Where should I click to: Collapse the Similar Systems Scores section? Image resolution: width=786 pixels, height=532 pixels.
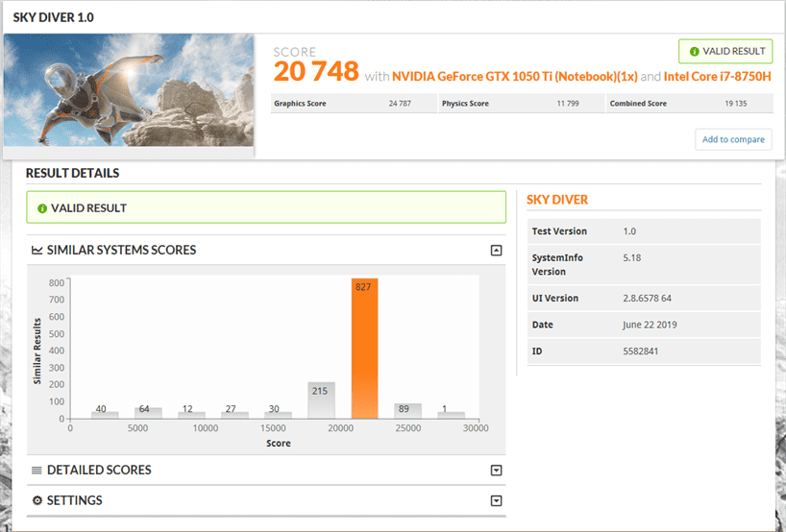point(496,250)
